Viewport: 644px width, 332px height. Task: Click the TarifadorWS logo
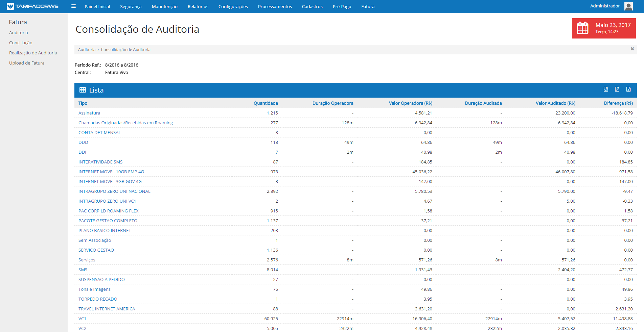[x=32, y=6]
